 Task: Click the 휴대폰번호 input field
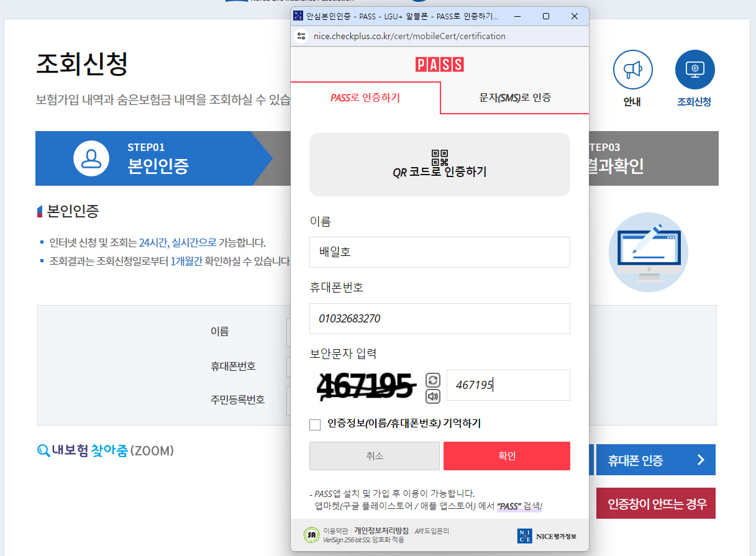pyautogui.click(x=440, y=319)
